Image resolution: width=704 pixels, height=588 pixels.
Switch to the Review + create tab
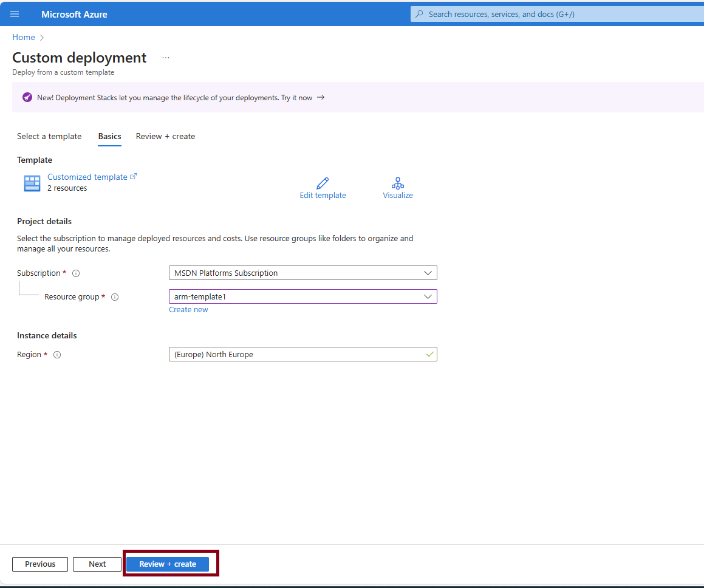pyautogui.click(x=165, y=137)
